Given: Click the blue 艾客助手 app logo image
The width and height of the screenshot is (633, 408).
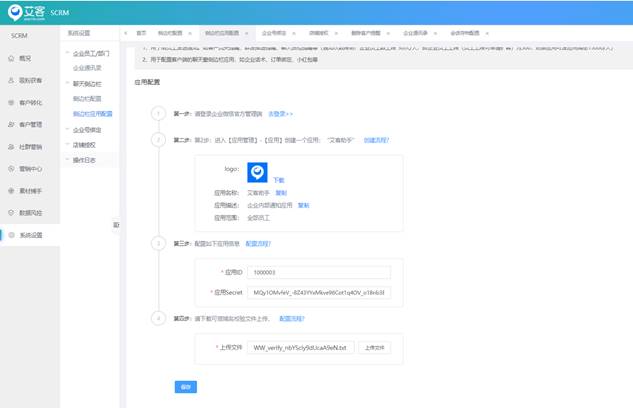Looking at the screenshot, I should (x=257, y=172).
